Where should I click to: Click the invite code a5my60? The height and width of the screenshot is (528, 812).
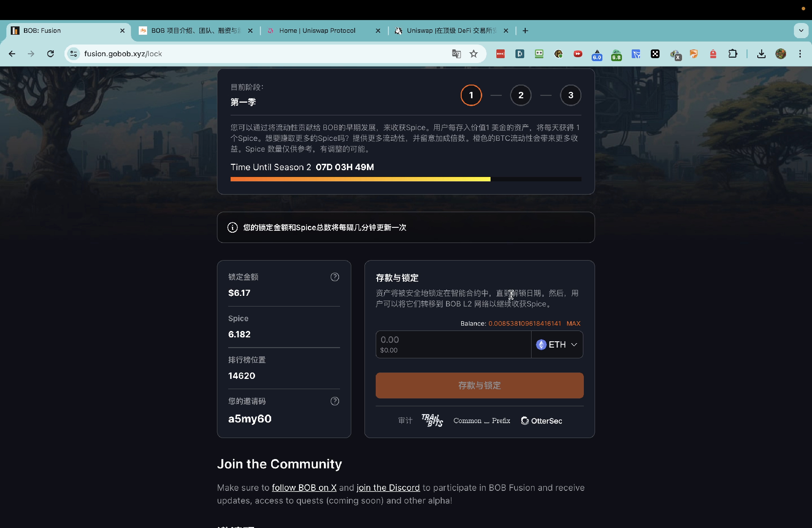(x=250, y=419)
